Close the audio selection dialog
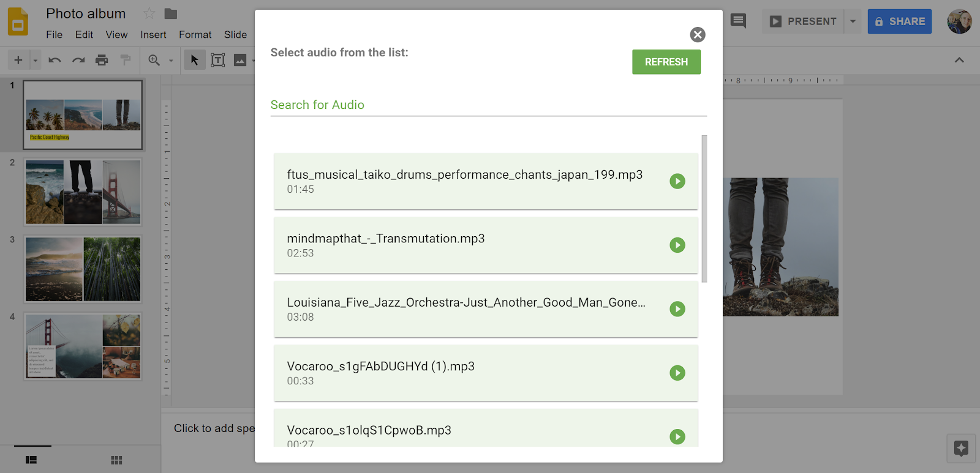 click(x=697, y=35)
